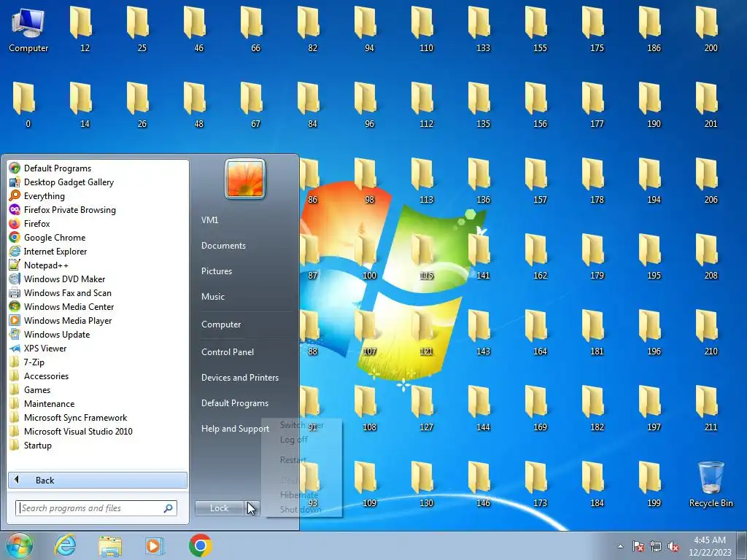Open the network tray icon
747x560 pixels.
pos(656,546)
